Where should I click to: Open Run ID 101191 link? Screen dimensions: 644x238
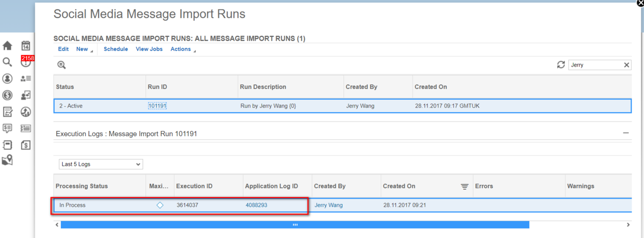click(x=157, y=106)
